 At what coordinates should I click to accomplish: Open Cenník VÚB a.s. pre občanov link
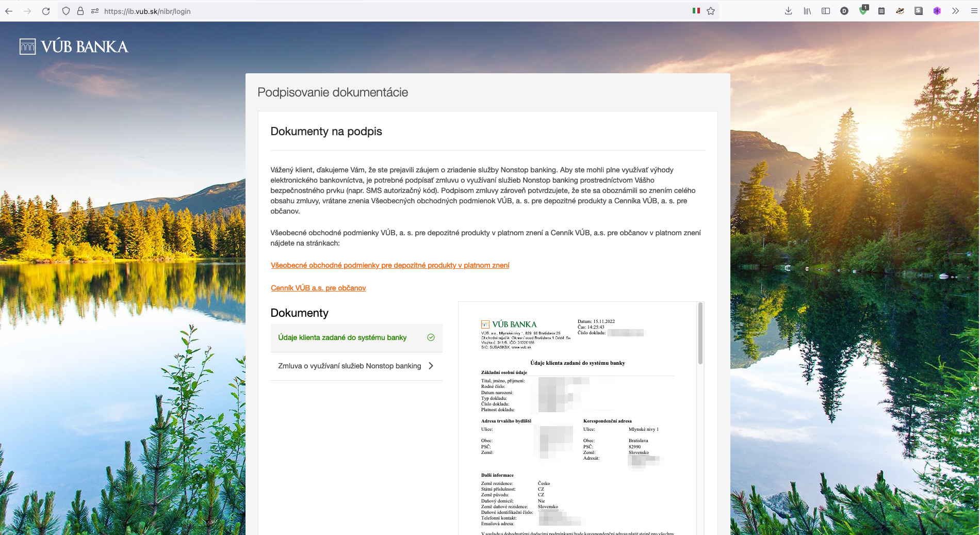[x=318, y=288]
